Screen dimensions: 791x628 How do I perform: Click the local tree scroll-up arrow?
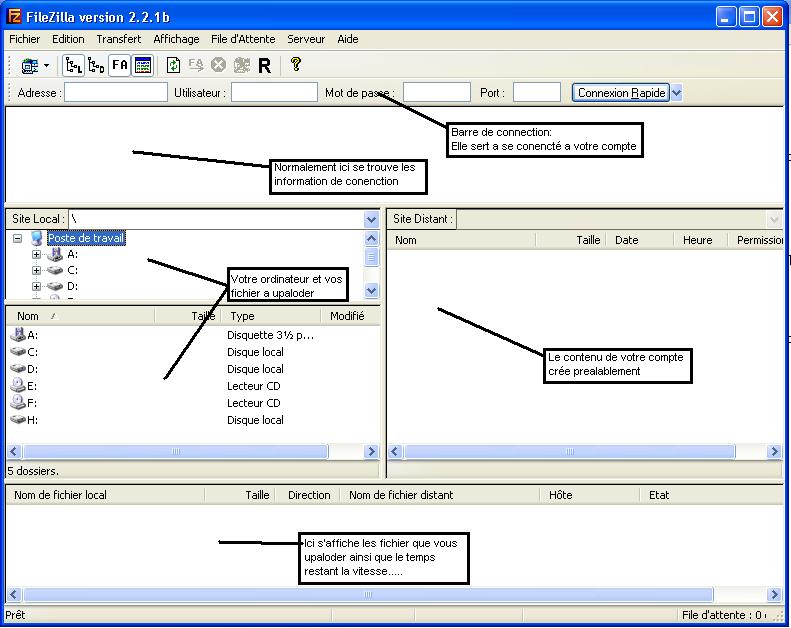(x=371, y=239)
